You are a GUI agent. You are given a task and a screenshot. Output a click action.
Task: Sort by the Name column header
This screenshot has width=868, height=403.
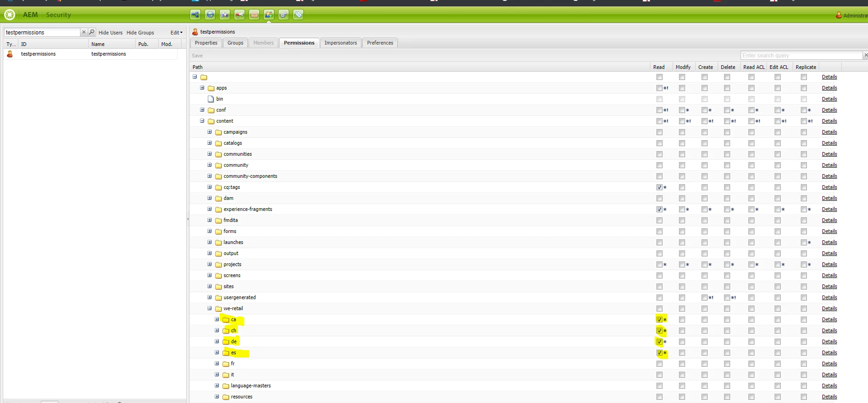click(x=112, y=44)
